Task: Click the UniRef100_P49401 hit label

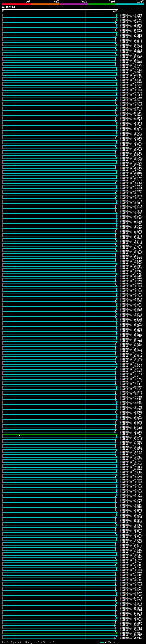Action: coord(131,115)
